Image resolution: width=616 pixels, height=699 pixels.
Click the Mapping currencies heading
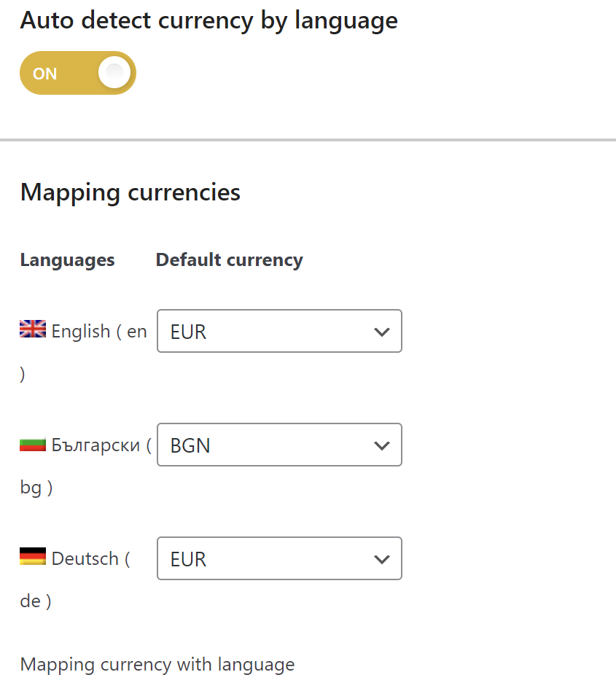click(x=130, y=192)
